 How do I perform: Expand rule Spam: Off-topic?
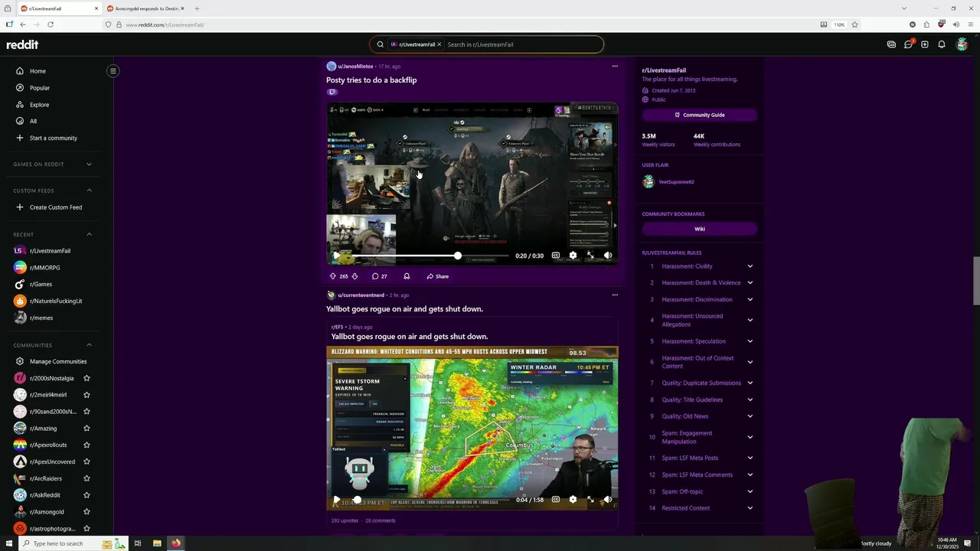click(x=700, y=491)
